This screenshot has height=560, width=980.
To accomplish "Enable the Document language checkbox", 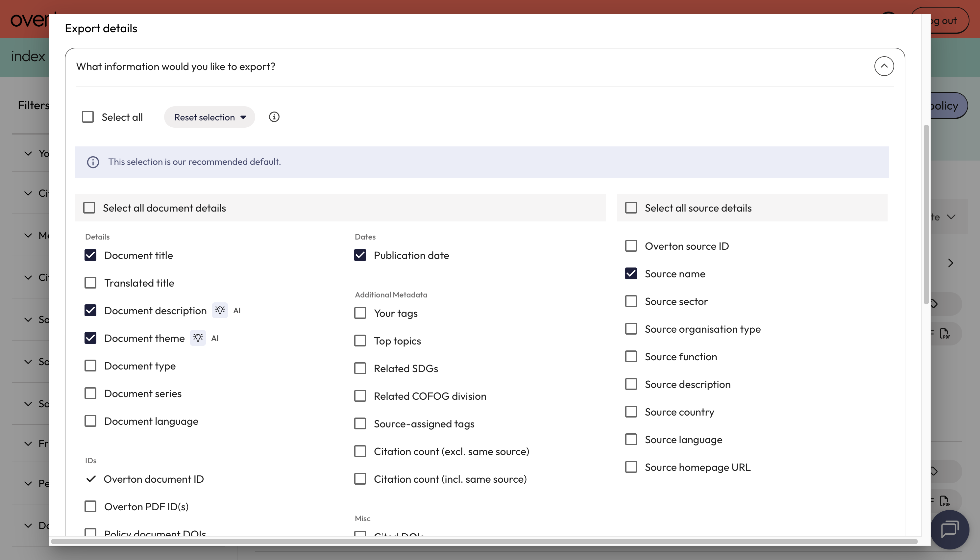I will pyautogui.click(x=90, y=421).
